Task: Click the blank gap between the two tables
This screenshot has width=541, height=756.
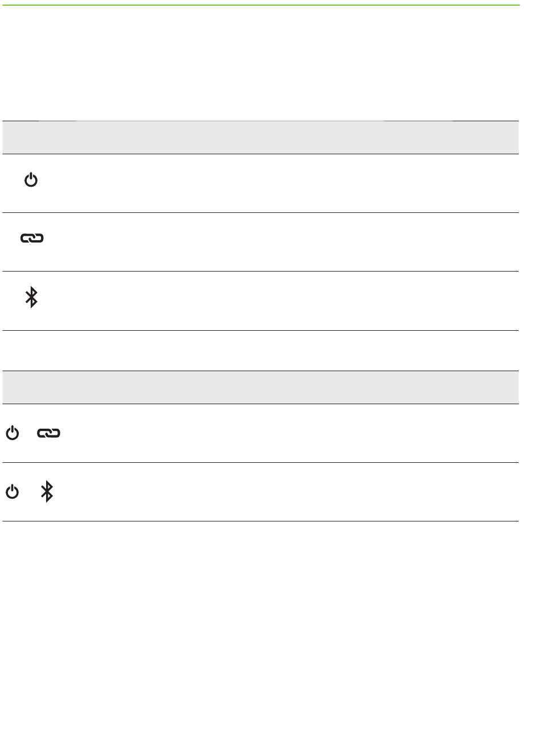Action: 261,351
